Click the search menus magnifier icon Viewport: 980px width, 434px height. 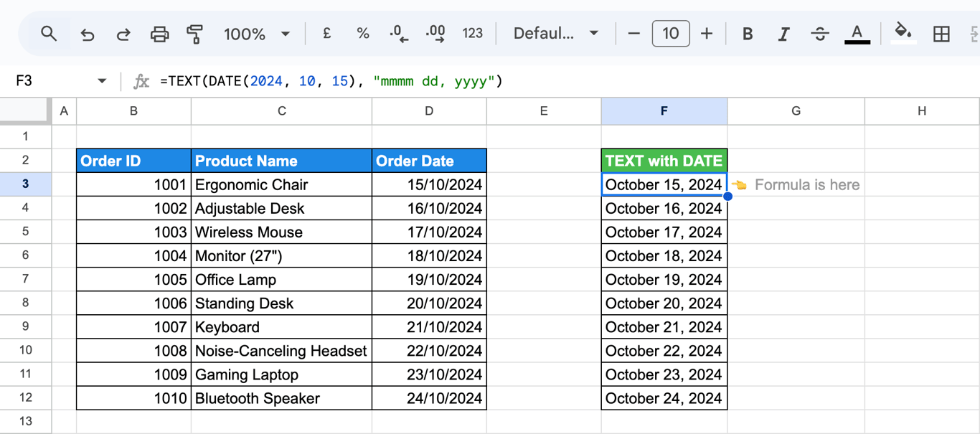[x=49, y=34]
